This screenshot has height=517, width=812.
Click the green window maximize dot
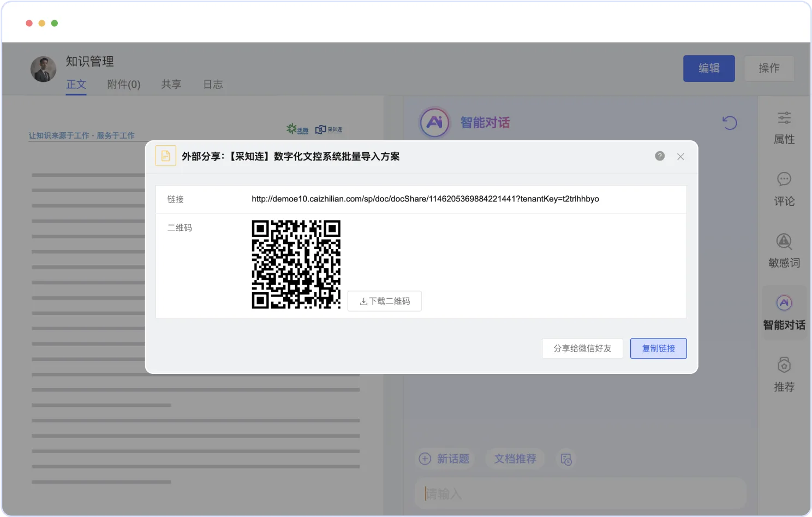[x=55, y=23]
